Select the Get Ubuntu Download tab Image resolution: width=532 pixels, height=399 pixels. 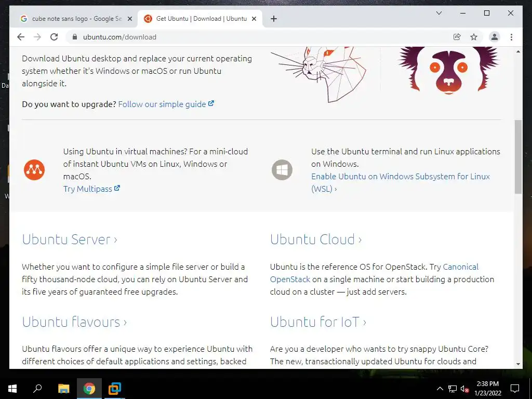200,19
